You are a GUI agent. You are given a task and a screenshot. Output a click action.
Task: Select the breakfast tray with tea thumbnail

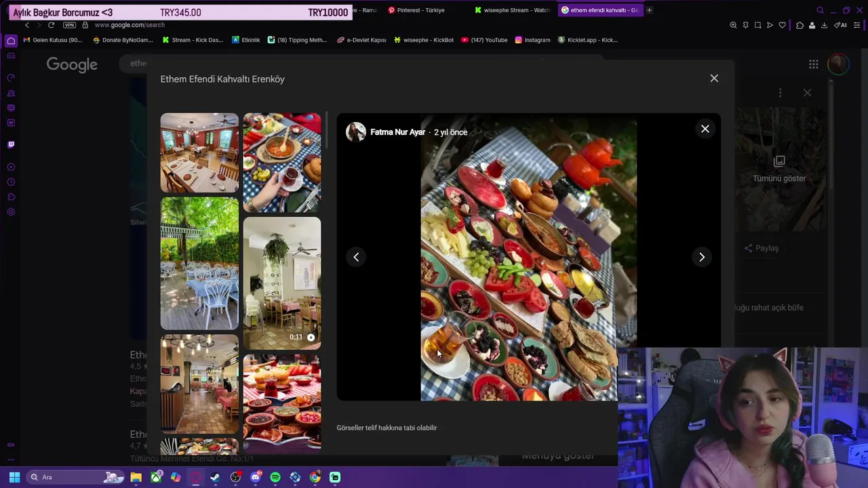[x=282, y=163]
